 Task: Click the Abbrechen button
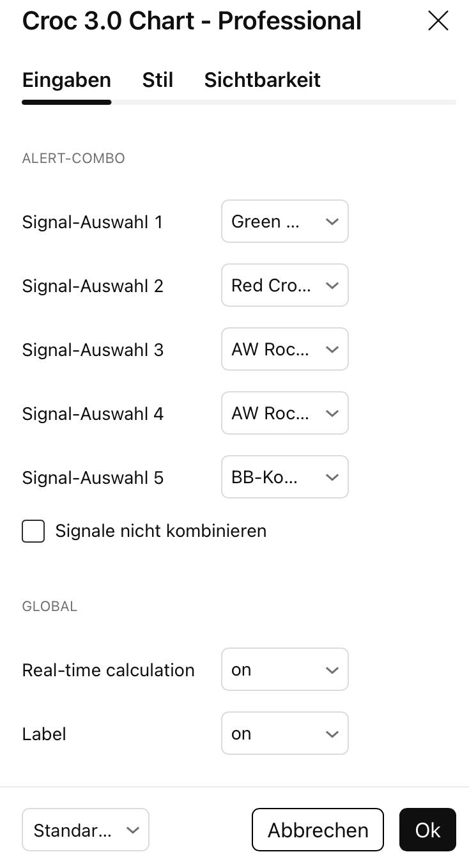[318, 830]
